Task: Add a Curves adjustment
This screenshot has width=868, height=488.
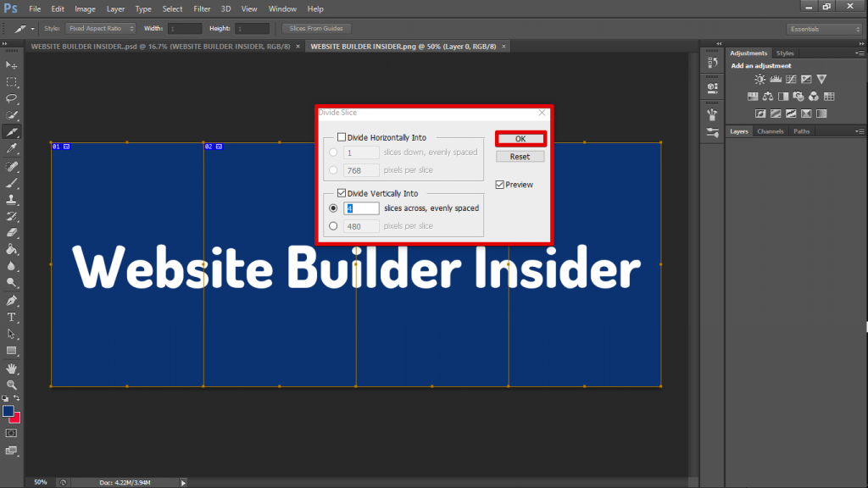Action: 791,79
